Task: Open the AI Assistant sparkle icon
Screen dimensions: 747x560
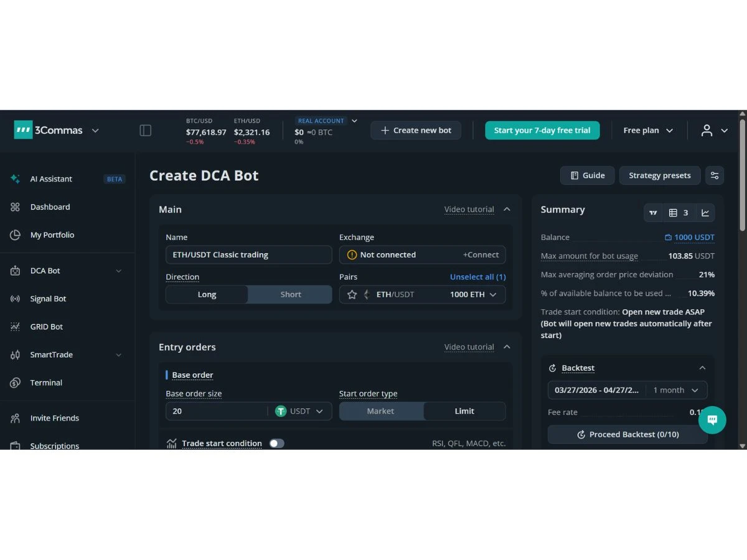Action: point(16,179)
